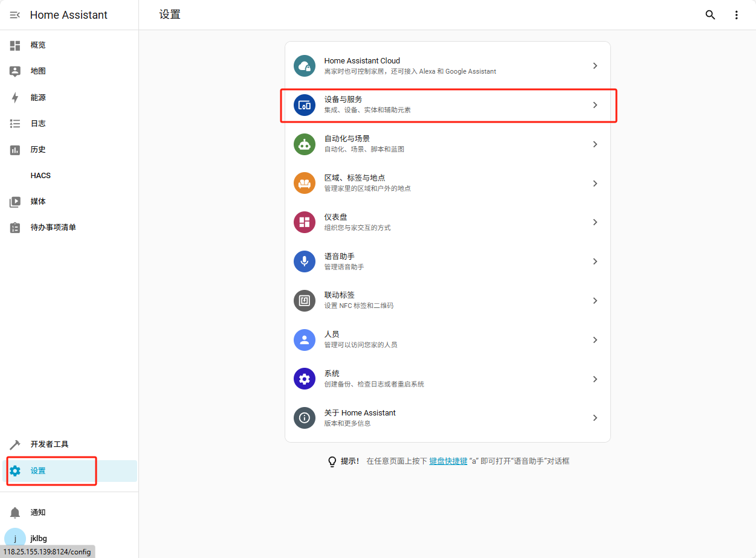Open 仪表盘 settings entry
Viewport: 756px width, 558px height.
448,222
